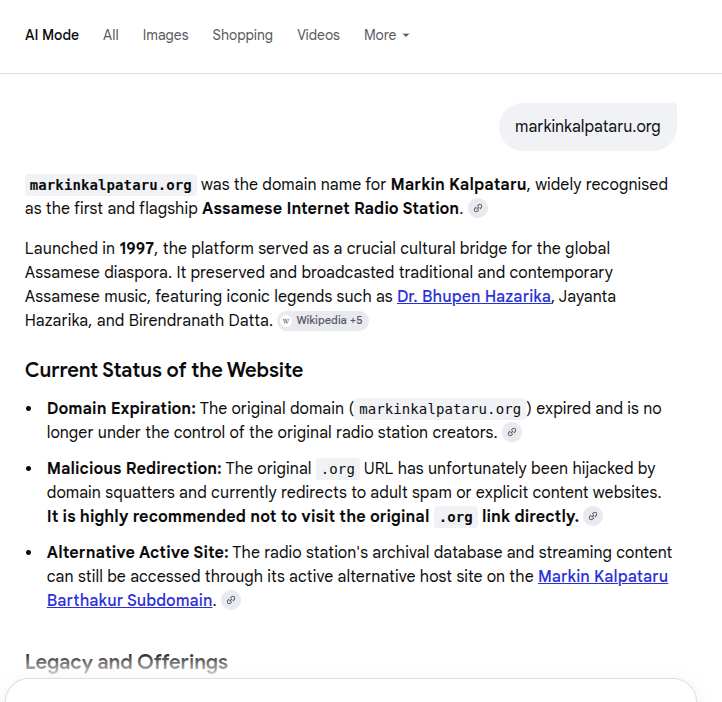Open source link icon after Barthakur Subdomain

click(x=231, y=600)
